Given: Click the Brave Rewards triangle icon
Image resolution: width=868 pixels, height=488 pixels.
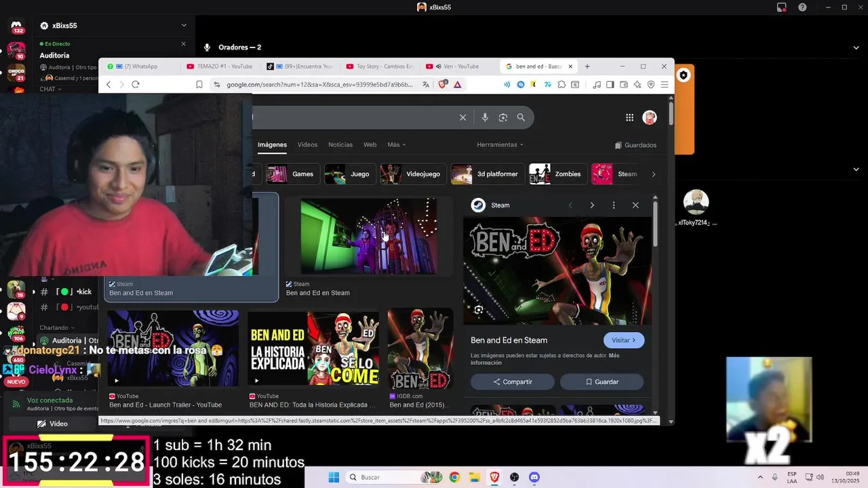Looking at the screenshot, I should point(458,85).
